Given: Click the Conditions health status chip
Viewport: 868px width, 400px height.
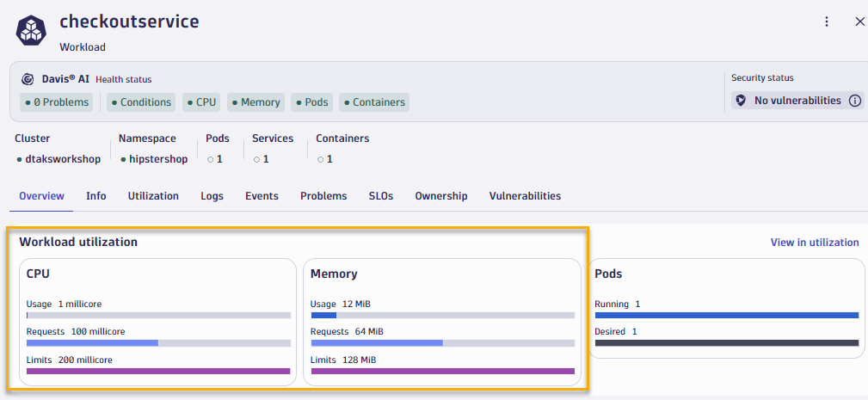Looking at the screenshot, I should point(141,102).
